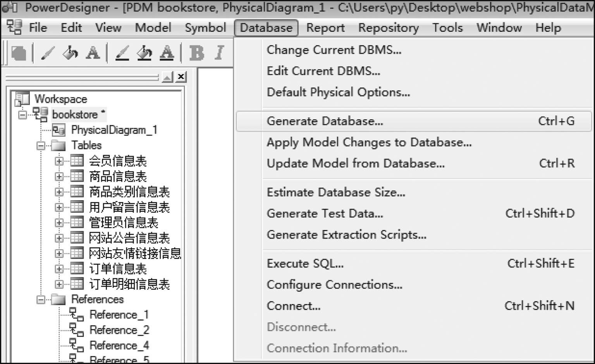595x364 pixels.
Task: Select the PhysicalDiagram_1 diagram icon
Action: (59, 130)
